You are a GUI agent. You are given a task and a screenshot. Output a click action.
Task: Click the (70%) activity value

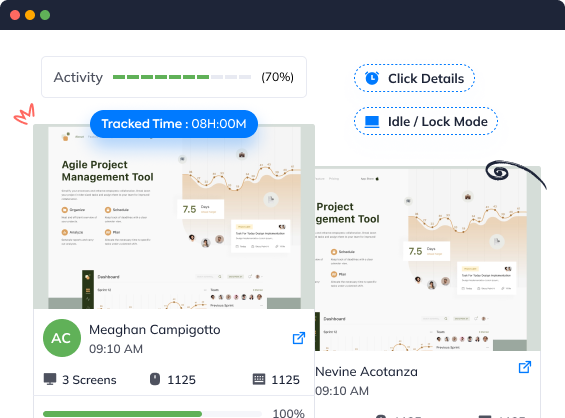pos(277,77)
